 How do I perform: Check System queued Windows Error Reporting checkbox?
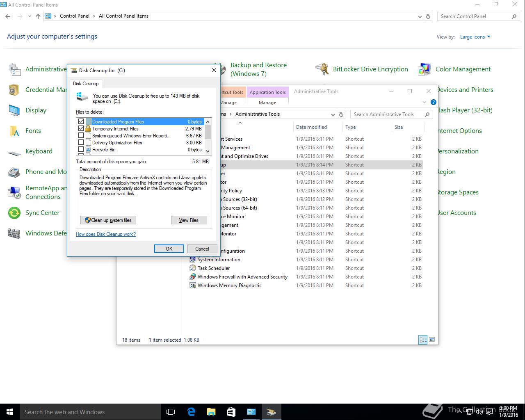(81, 135)
